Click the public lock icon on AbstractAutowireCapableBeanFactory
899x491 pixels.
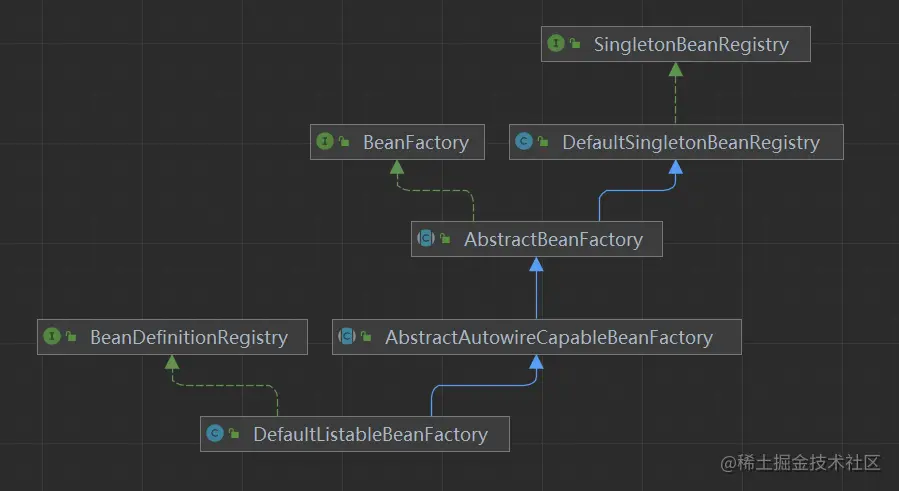(x=366, y=337)
